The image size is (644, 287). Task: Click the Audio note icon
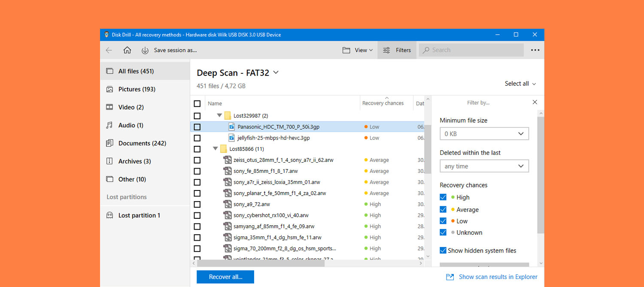(x=109, y=125)
